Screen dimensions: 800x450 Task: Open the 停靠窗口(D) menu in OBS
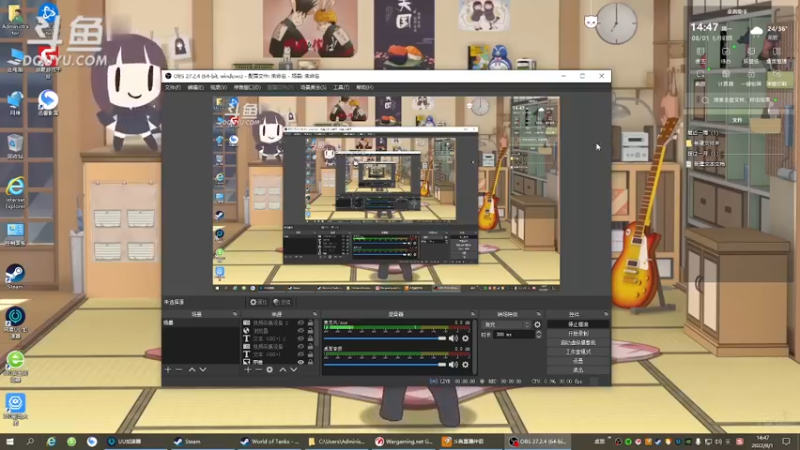247,87
